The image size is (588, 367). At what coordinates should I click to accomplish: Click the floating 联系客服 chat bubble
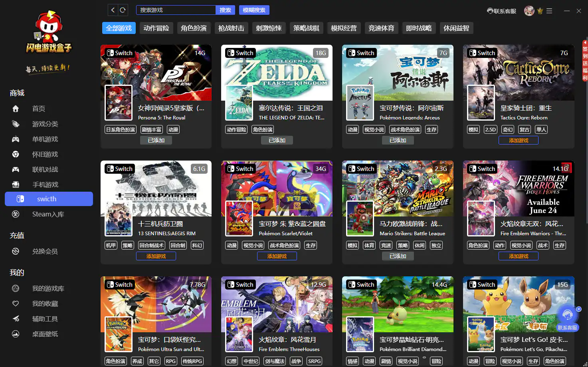tap(567, 319)
